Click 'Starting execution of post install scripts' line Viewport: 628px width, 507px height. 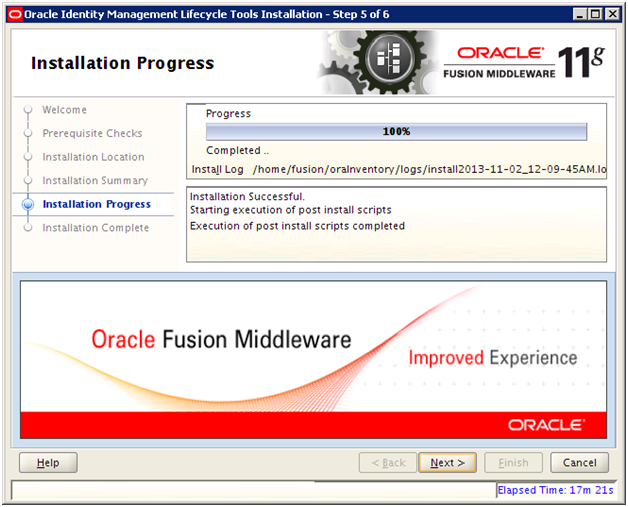pyautogui.click(x=290, y=210)
